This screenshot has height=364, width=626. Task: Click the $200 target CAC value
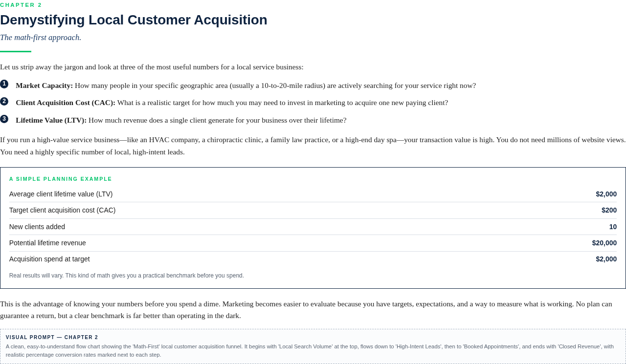(x=609, y=210)
